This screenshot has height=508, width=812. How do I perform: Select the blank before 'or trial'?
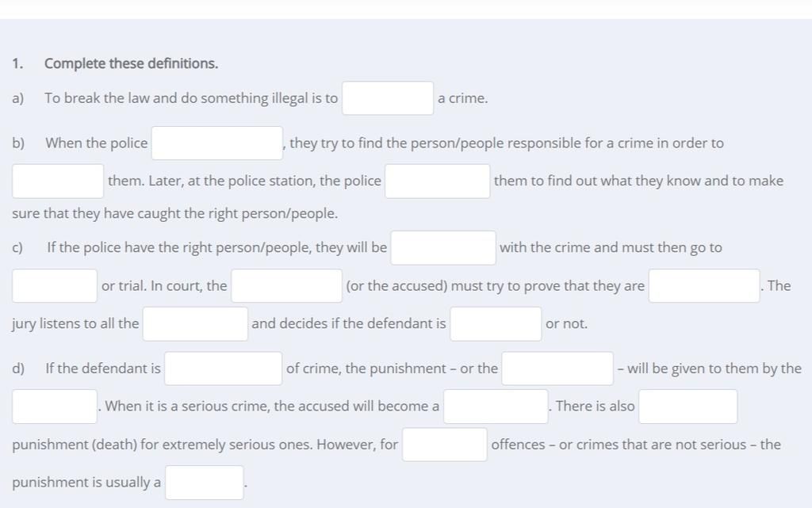pos(55,285)
